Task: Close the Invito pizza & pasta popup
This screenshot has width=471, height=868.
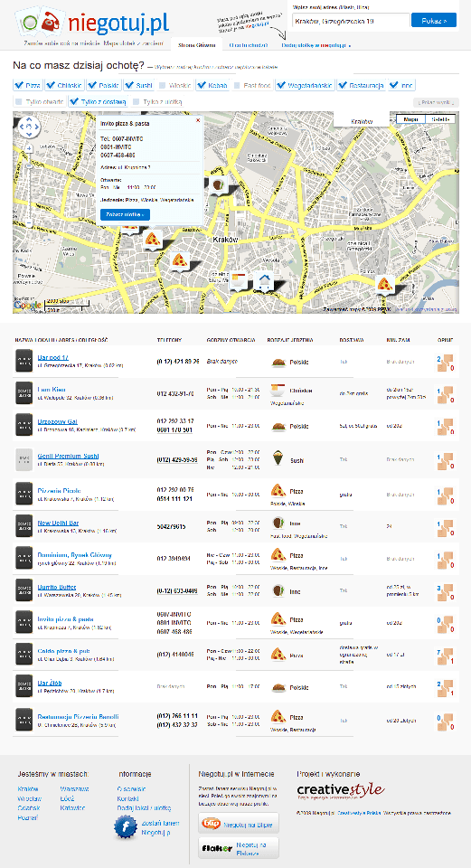Action: coord(198,120)
